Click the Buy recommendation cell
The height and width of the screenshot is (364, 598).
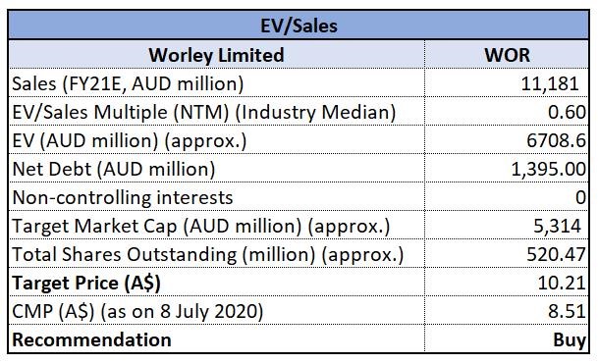pyautogui.click(x=507, y=338)
